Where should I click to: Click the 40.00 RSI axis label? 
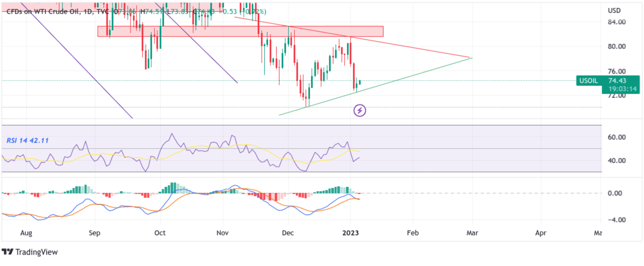pos(617,161)
